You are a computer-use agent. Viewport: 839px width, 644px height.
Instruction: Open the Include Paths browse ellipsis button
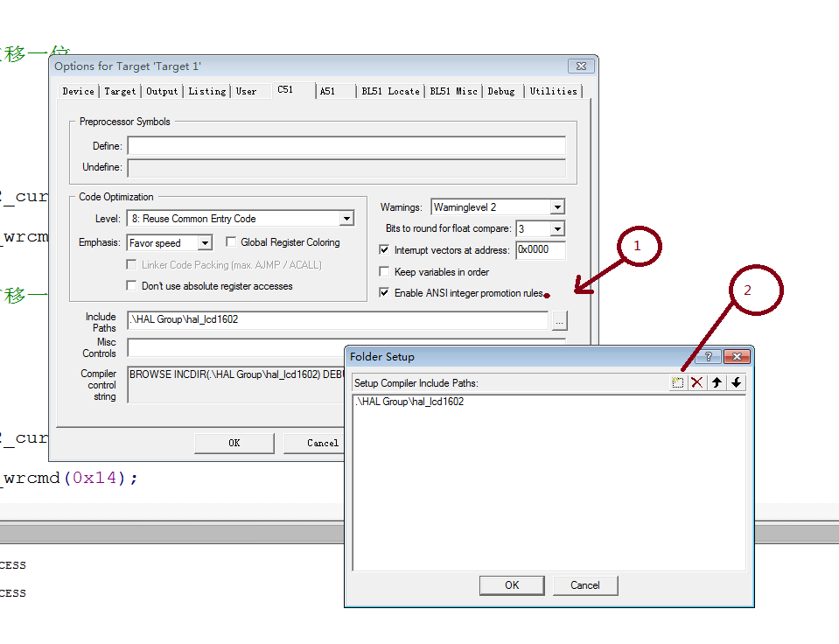click(560, 320)
